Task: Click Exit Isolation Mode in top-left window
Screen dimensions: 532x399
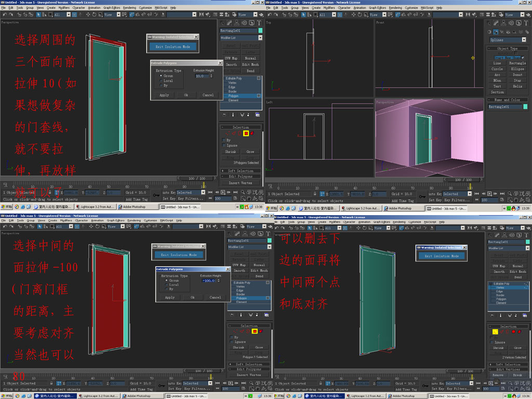Action: 172,47
